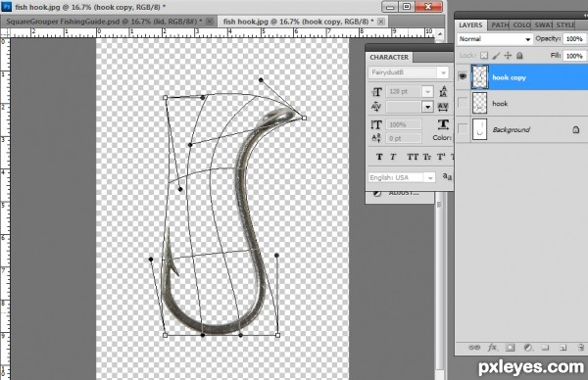Apply Superscript T icon

(441, 157)
